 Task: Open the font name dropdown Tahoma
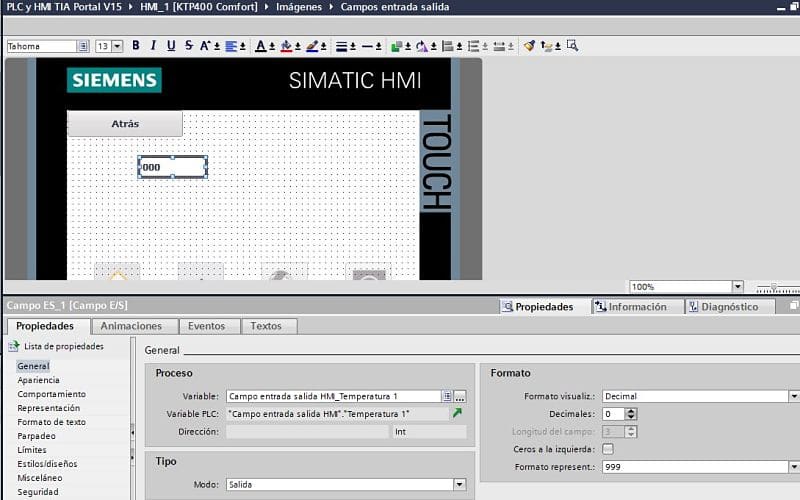[x=83, y=46]
